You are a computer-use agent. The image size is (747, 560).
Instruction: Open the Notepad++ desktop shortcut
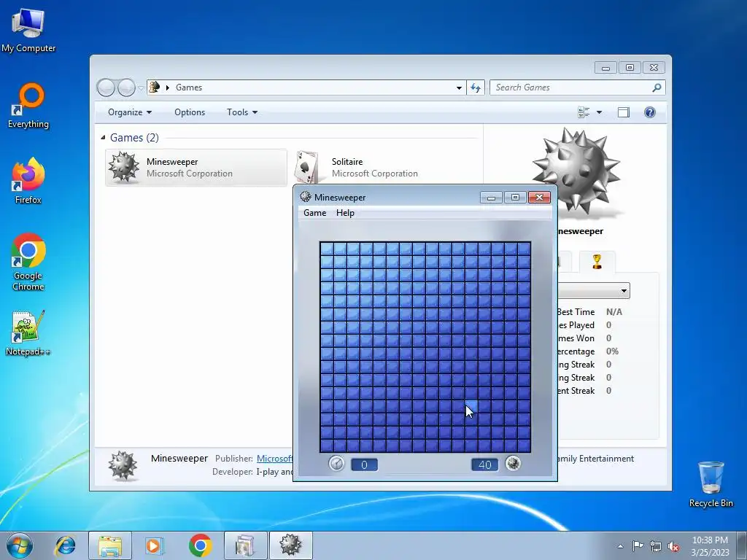pos(28,333)
